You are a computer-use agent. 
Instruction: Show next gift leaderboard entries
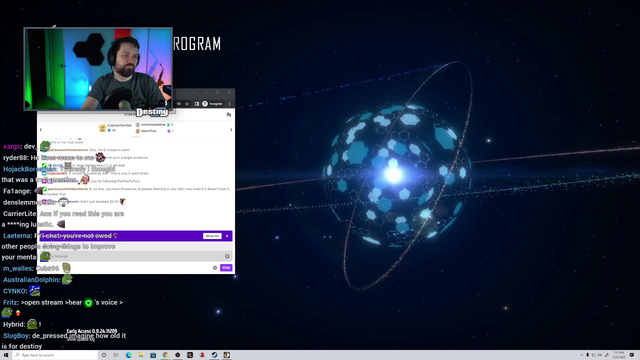click(231, 130)
